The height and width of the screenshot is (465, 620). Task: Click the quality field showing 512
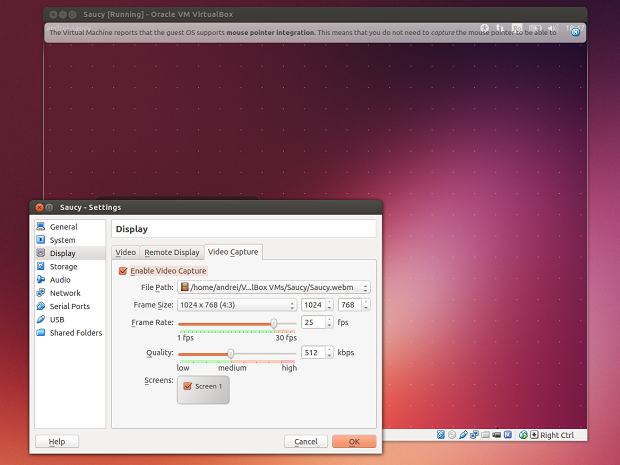pyautogui.click(x=314, y=352)
